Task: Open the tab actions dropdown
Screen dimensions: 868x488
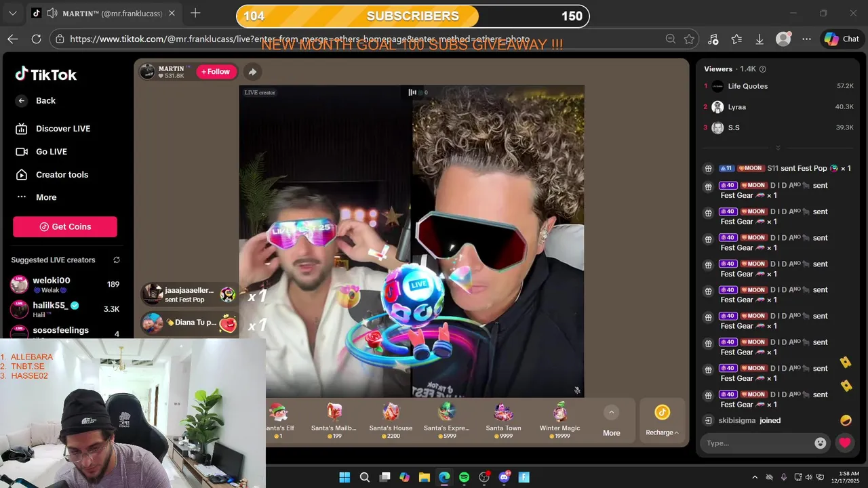Action: coord(12,14)
